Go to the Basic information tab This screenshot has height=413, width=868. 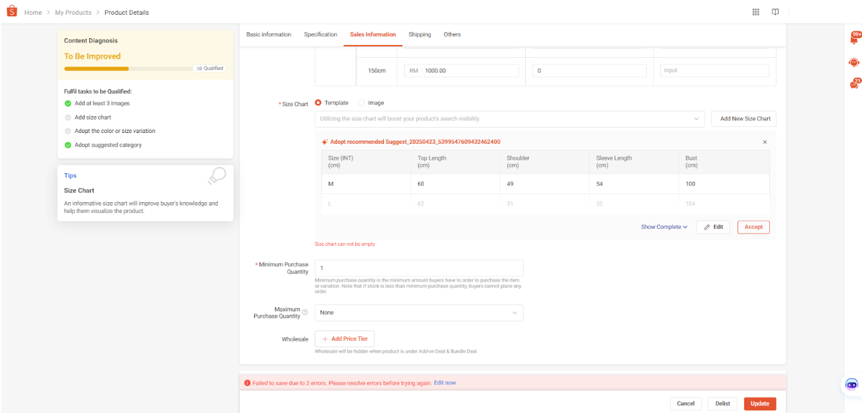pos(268,34)
